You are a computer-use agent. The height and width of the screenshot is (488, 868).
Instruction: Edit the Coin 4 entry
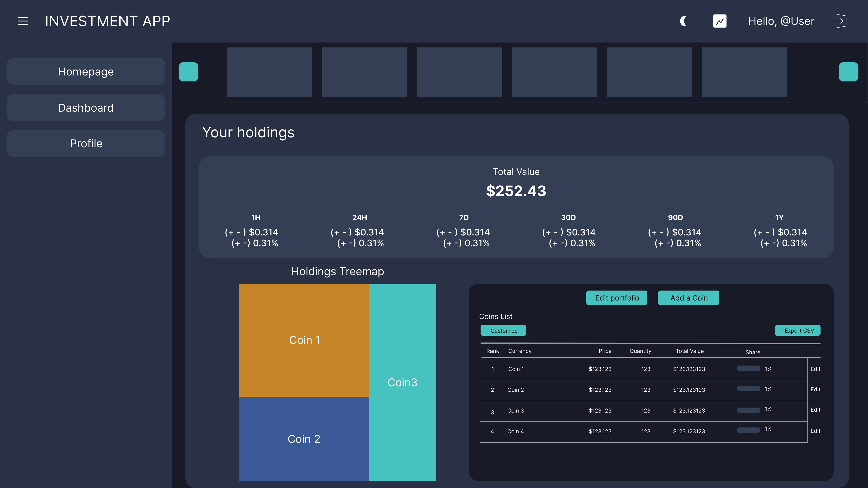[x=816, y=431]
